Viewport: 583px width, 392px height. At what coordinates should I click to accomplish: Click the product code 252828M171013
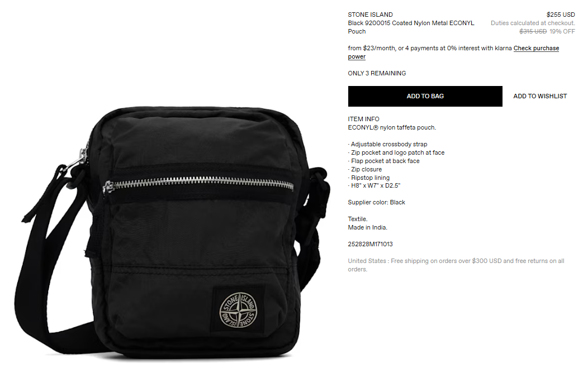pos(371,244)
